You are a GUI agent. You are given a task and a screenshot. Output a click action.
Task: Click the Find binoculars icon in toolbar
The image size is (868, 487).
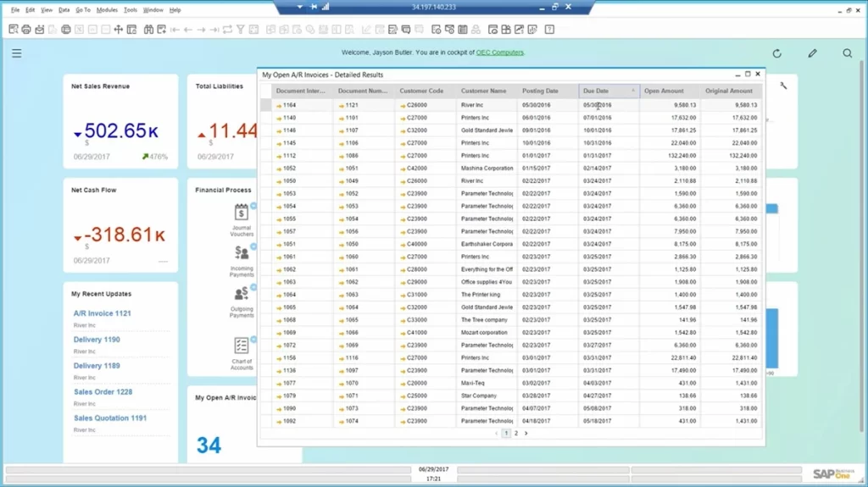(147, 30)
